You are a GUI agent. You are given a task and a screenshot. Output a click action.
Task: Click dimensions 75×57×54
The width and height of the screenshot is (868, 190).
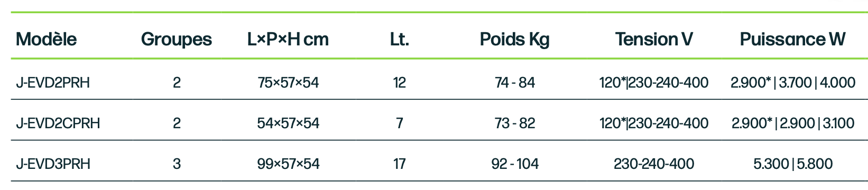(x=288, y=82)
